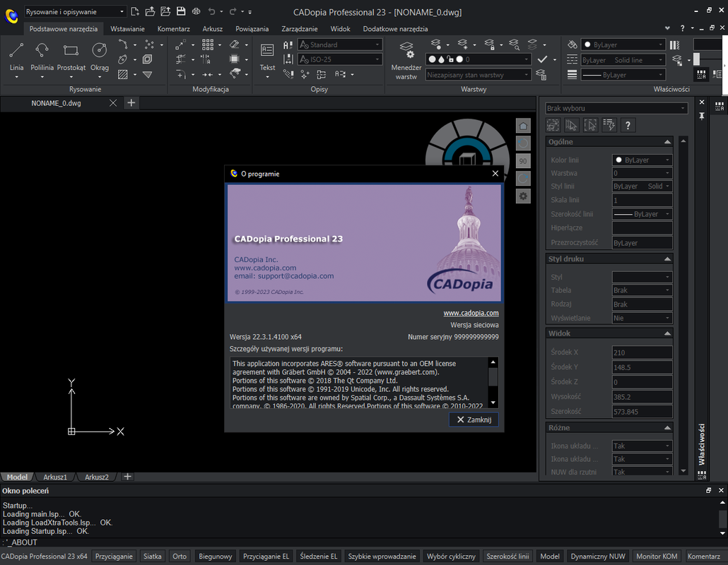Toggle Przyciąganie EL entity snap
The image size is (728, 565).
(x=266, y=557)
